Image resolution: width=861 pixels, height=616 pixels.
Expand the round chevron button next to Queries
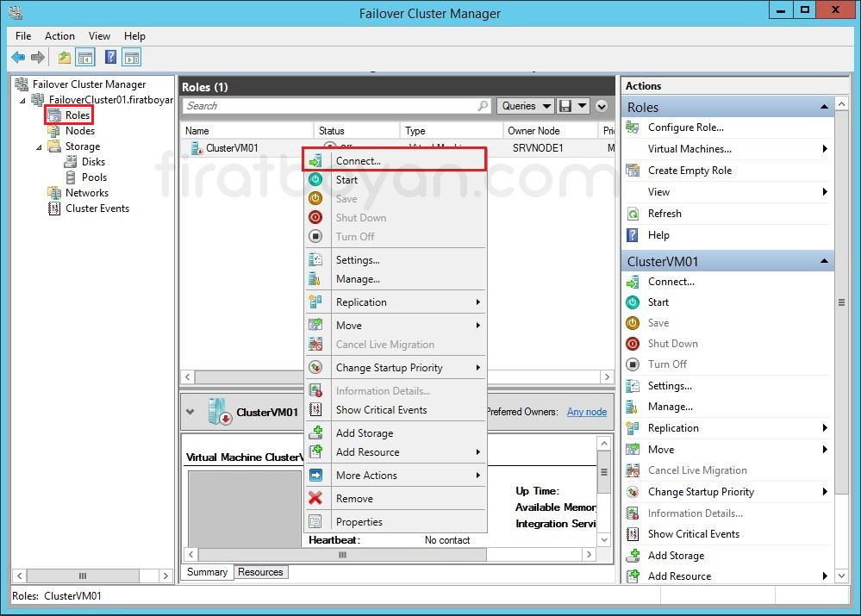[x=602, y=106]
